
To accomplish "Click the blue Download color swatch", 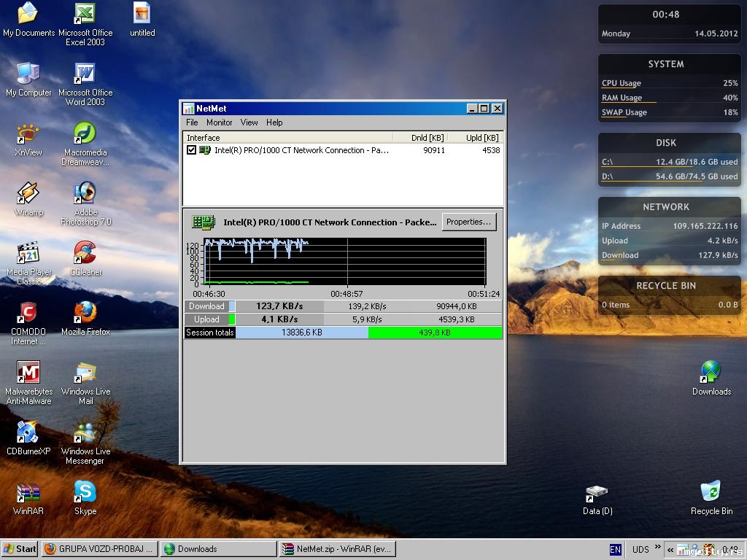I will (232, 306).
